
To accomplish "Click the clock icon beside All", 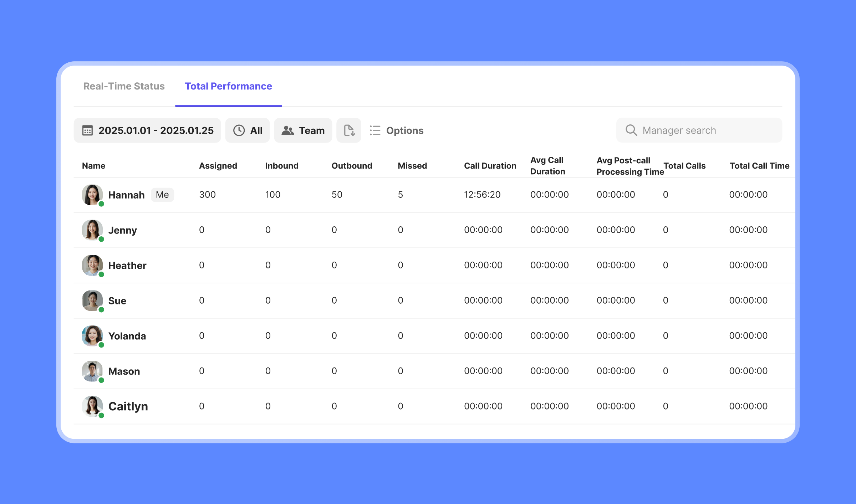I will coord(239,130).
